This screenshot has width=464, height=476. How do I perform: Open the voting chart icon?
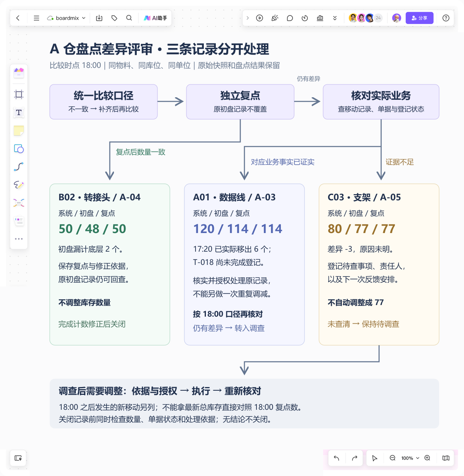click(320, 18)
